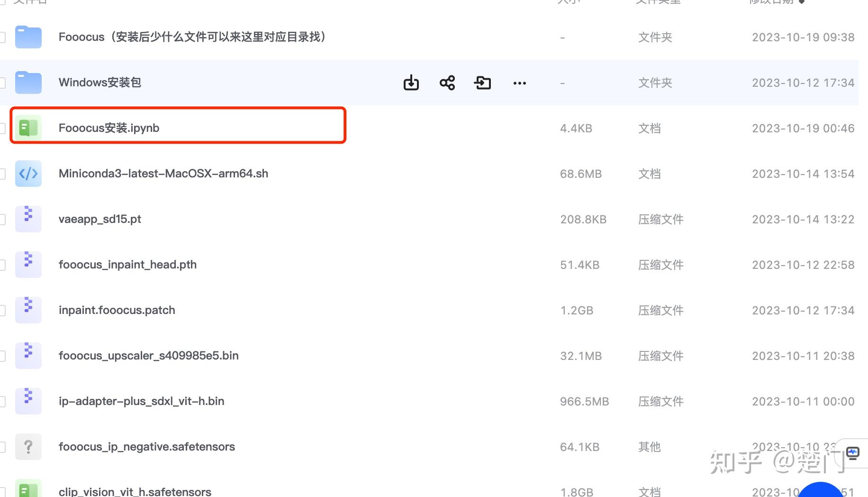Click the Windows安装包 folder icon
Image resolution: width=868 pixels, height=497 pixels.
pyautogui.click(x=28, y=83)
